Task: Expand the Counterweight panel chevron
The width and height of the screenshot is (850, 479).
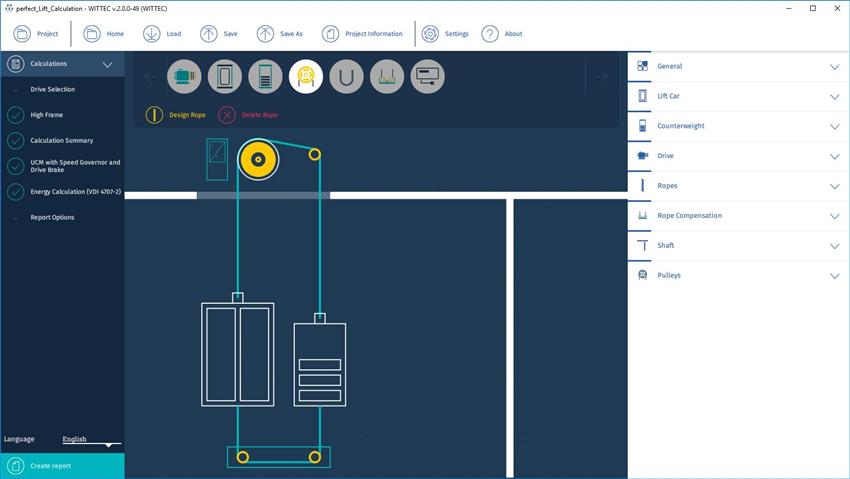Action: click(834, 127)
